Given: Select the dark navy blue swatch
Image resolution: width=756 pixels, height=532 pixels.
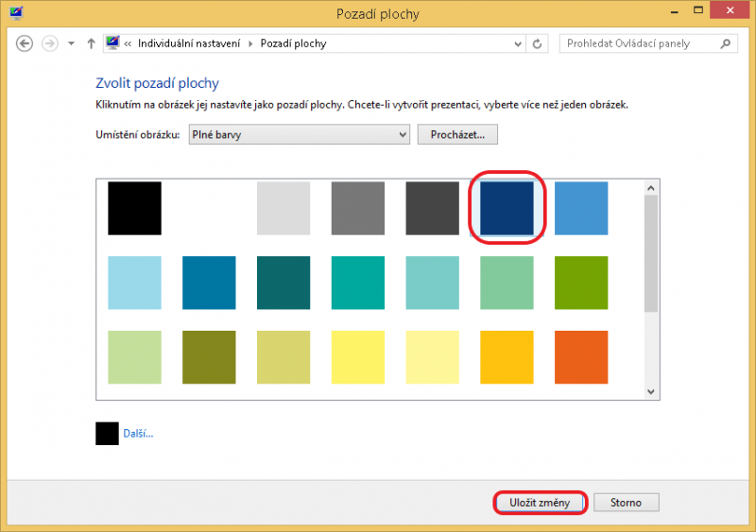Looking at the screenshot, I should 507,208.
